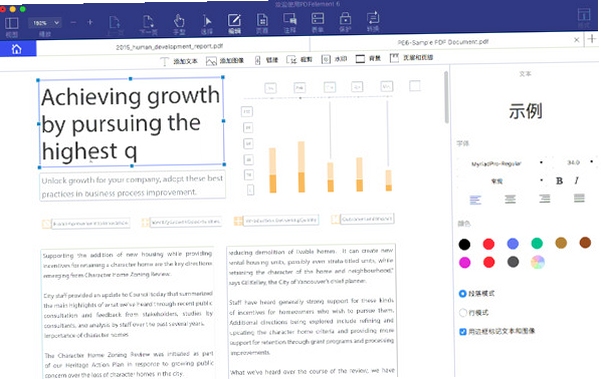Open the multicolor custom color picker

point(537,262)
